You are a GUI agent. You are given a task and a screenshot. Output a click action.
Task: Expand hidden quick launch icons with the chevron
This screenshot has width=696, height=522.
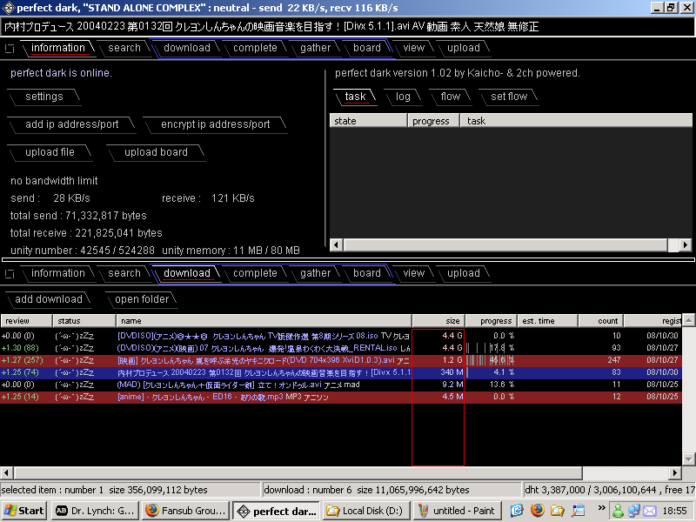pyautogui.click(x=599, y=510)
